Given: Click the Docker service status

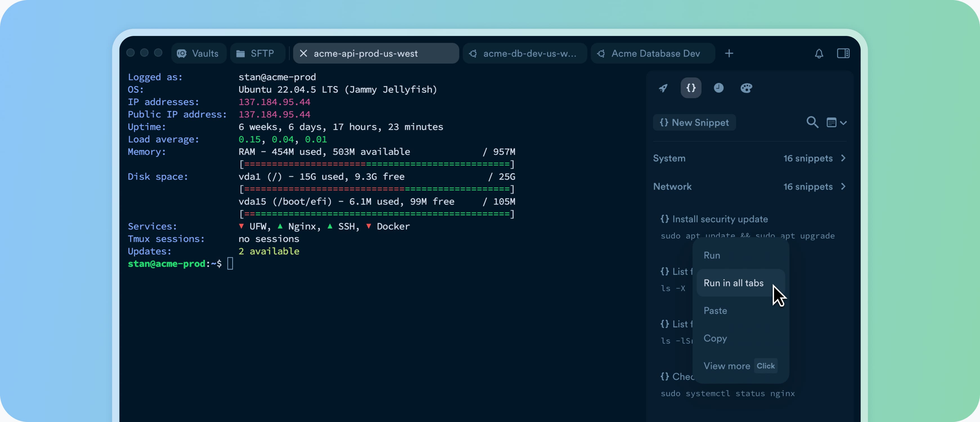Looking at the screenshot, I should coord(388,226).
